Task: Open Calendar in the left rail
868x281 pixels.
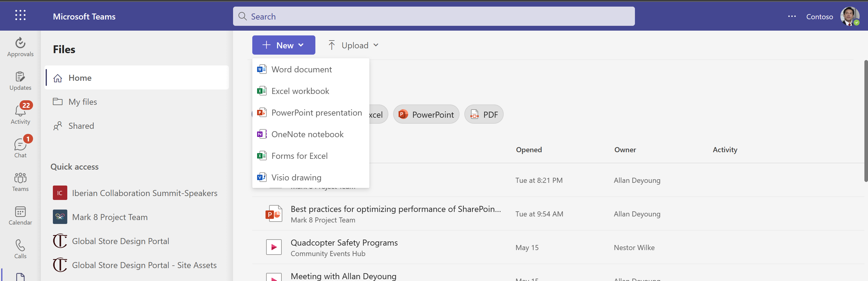Action: 20,215
